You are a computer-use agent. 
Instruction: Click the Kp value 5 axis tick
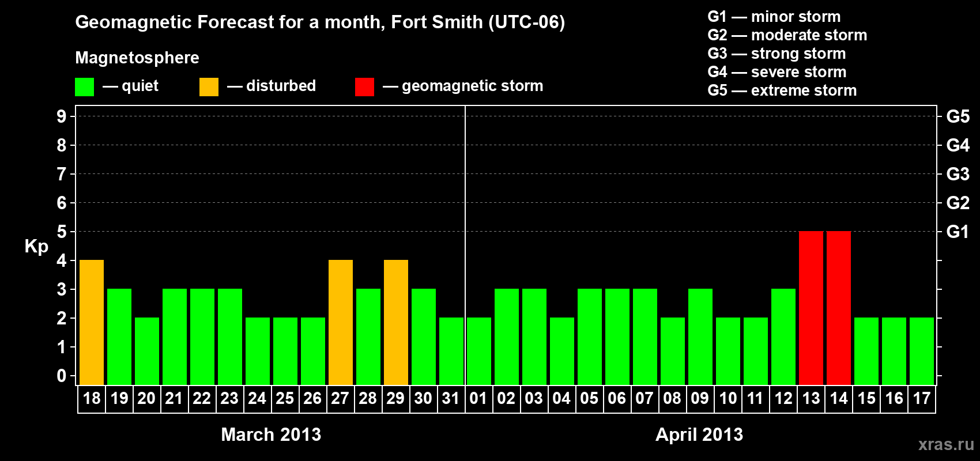[62, 232]
